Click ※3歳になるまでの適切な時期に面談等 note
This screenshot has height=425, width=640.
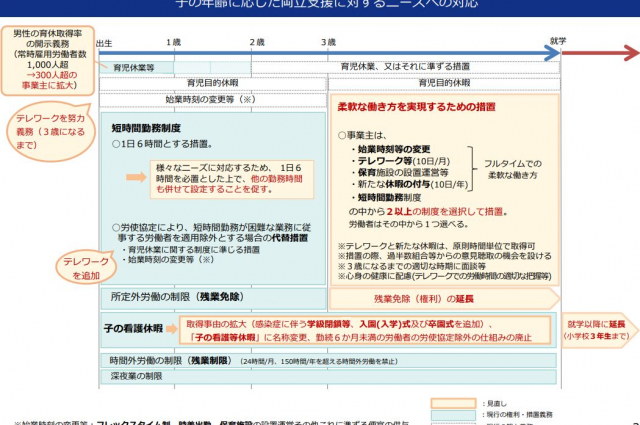point(411,266)
